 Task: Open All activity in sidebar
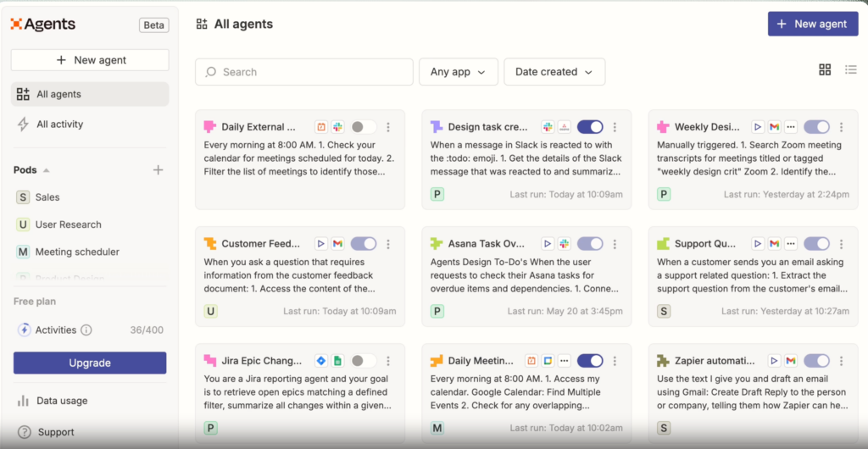point(90,125)
